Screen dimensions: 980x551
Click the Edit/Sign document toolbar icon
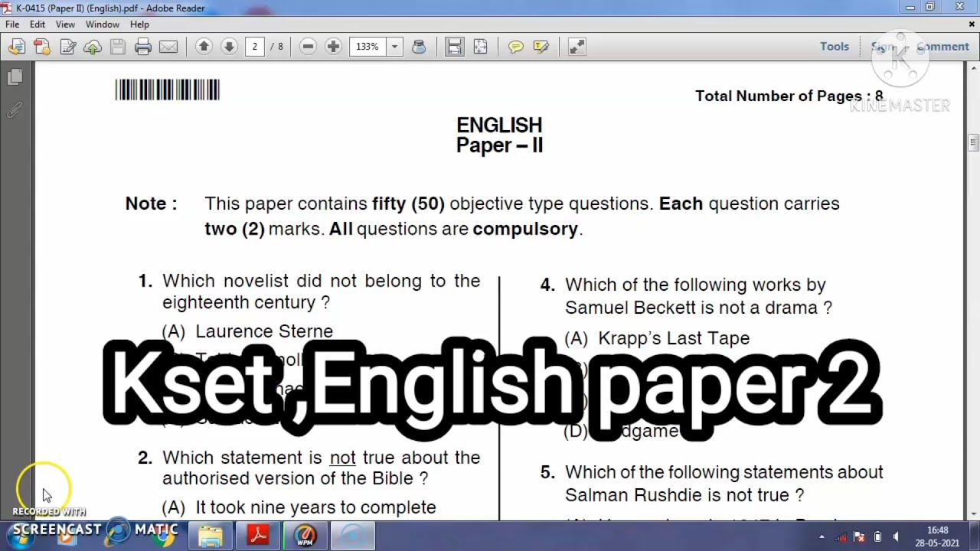pyautogui.click(x=67, y=47)
